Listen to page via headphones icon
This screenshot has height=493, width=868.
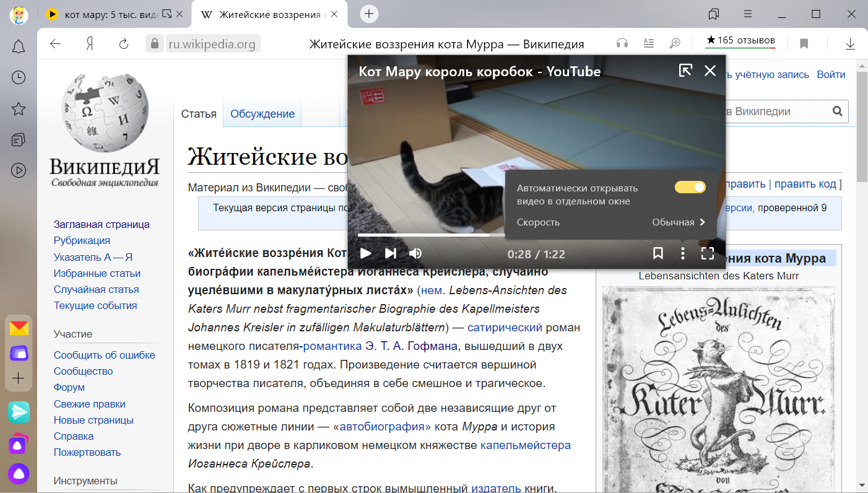pos(622,43)
